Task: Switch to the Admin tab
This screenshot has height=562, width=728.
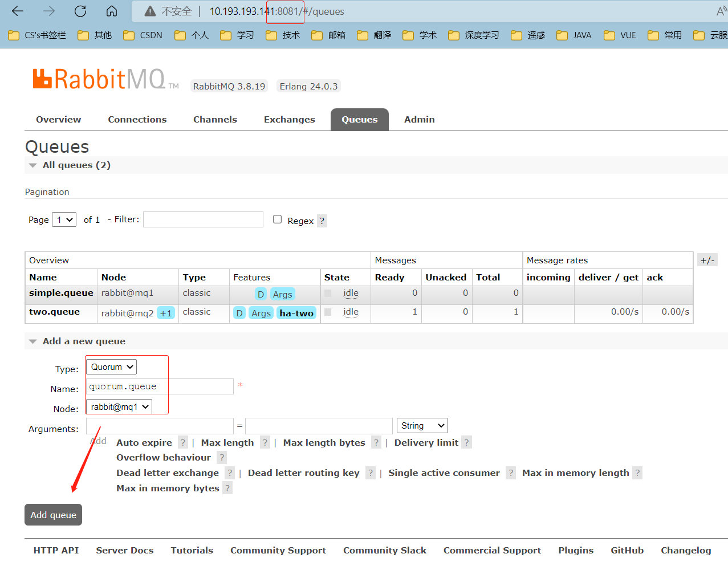Action: pos(420,119)
